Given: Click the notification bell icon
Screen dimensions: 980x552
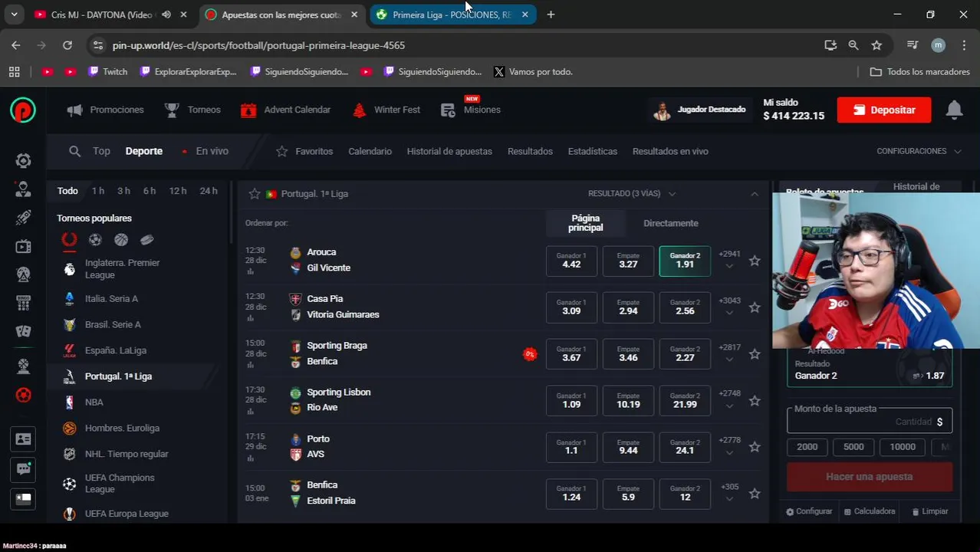Looking at the screenshot, I should coord(954,110).
